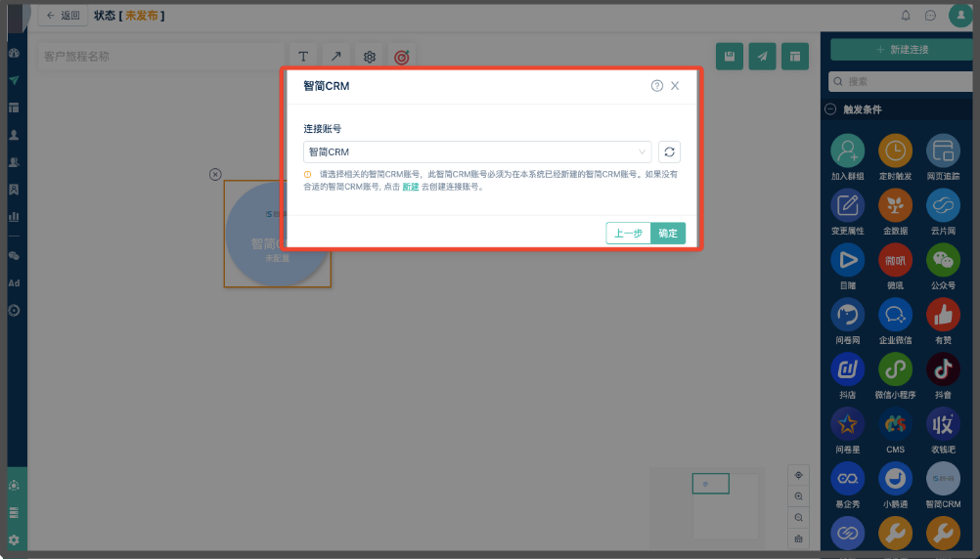Confirm with the 确定 button
This screenshot has height=560, width=980.
[668, 233]
